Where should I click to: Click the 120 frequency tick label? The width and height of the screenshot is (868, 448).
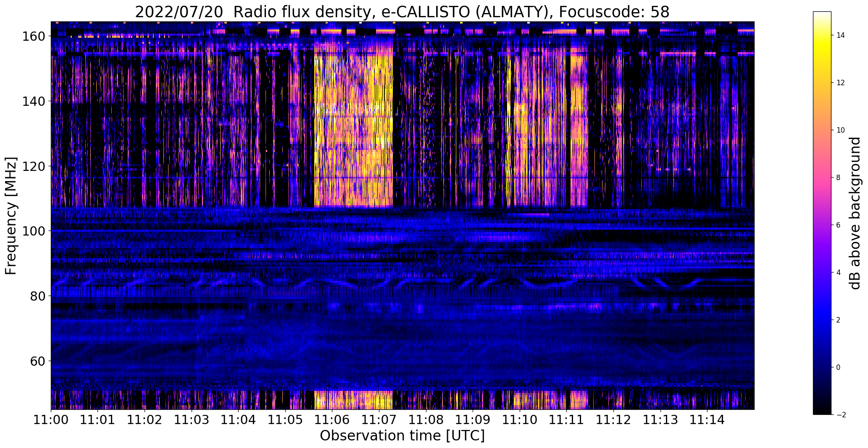click(x=34, y=166)
